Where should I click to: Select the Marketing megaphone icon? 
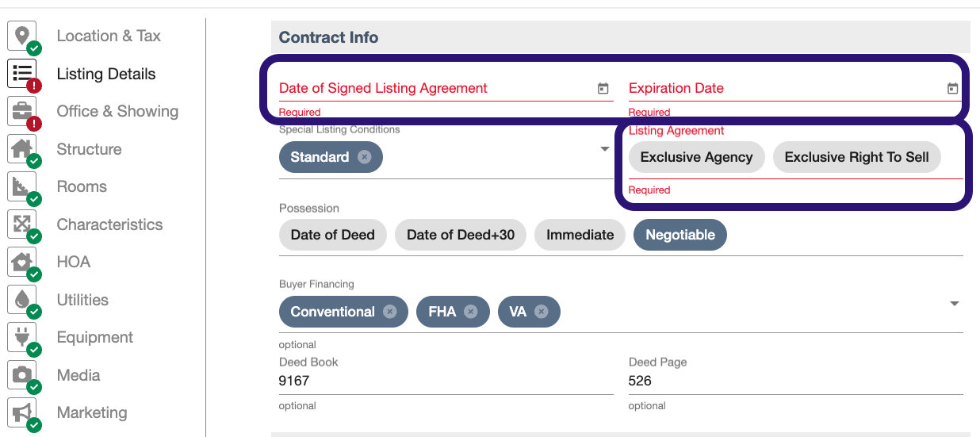click(22, 412)
